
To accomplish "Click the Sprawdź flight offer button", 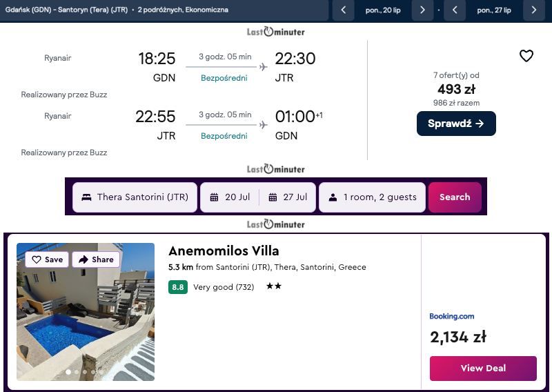I will pyautogui.click(x=456, y=124).
